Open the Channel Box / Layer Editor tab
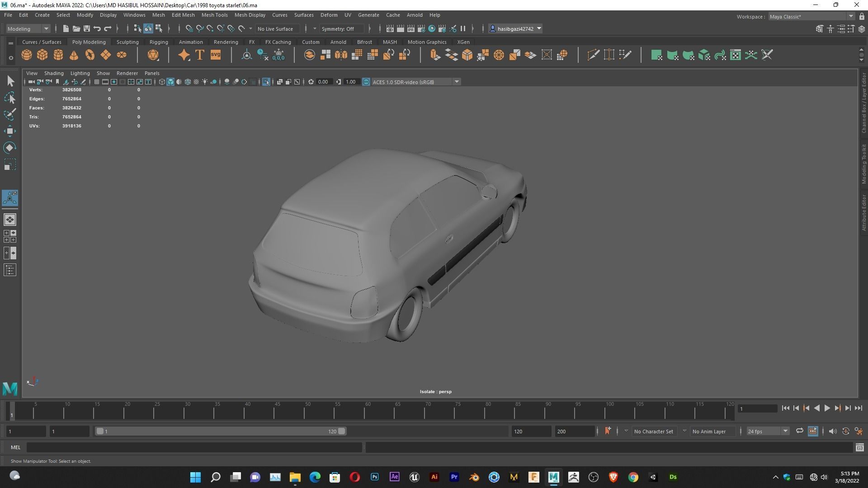The width and height of the screenshot is (868, 488). (x=863, y=103)
